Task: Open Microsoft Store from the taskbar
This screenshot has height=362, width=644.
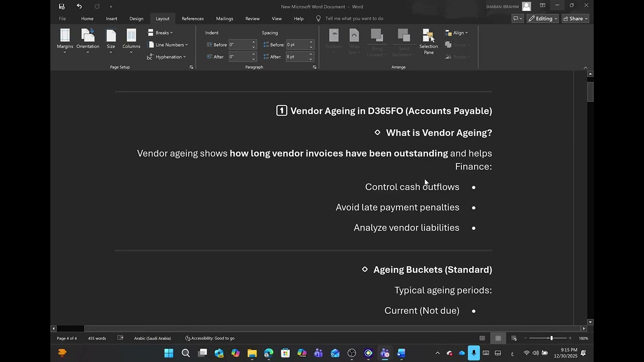Action: (x=285, y=353)
